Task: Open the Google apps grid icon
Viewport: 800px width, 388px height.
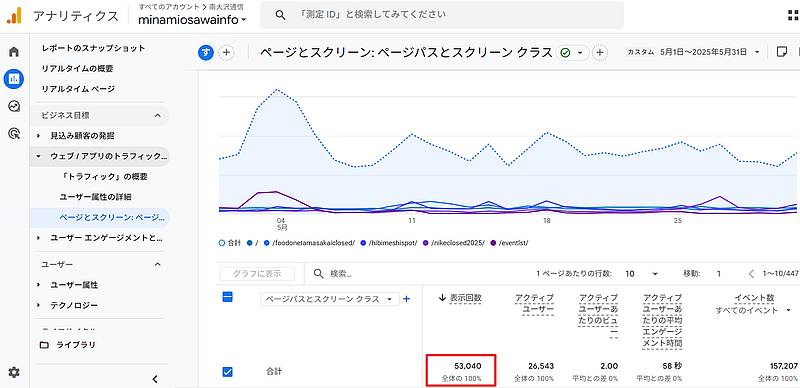Action: 793,15
